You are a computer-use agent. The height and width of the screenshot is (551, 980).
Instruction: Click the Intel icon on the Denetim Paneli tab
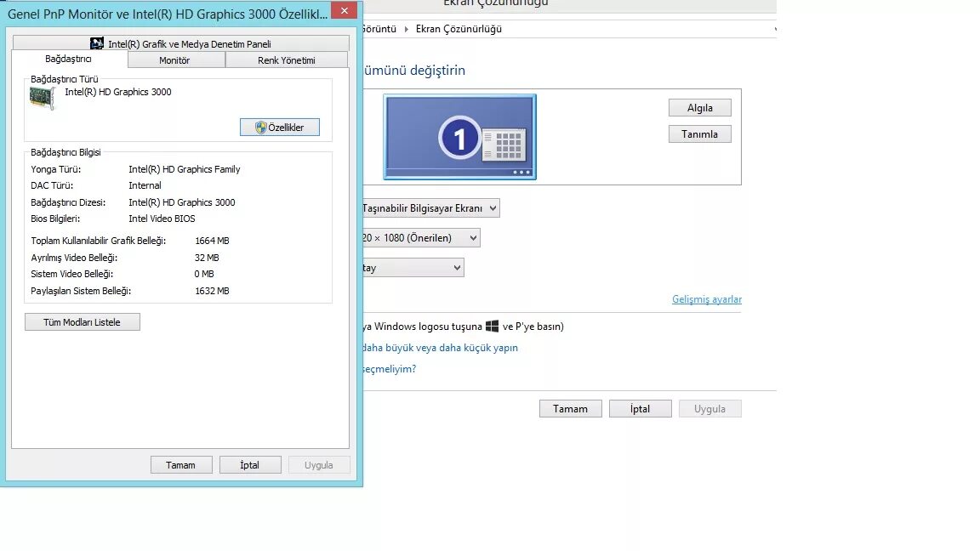pyautogui.click(x=97, y=43)
